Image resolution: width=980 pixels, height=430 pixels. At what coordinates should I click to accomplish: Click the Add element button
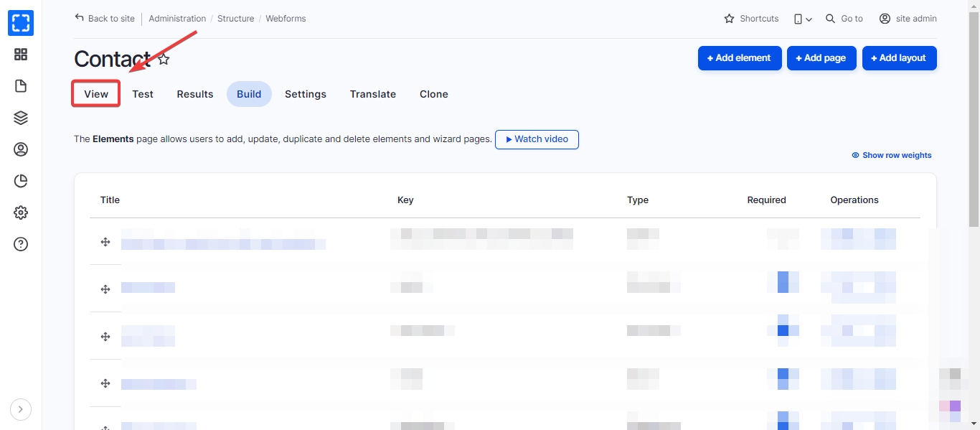click(x=738, y=58)
